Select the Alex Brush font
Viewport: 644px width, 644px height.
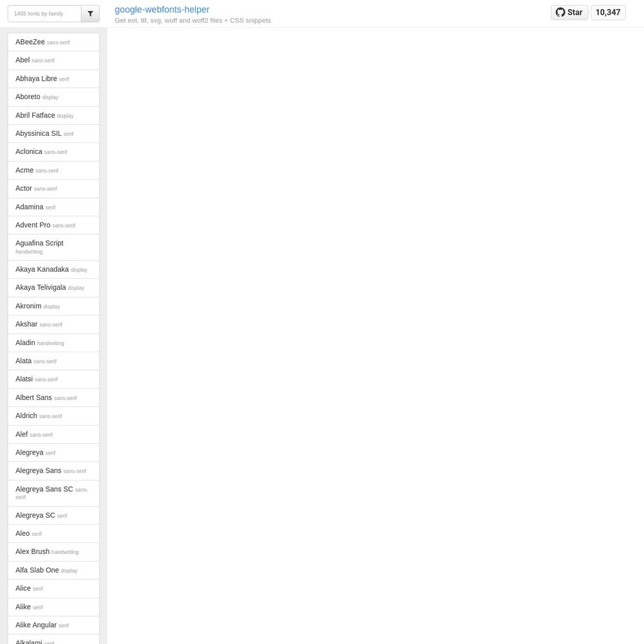point(53,552)
